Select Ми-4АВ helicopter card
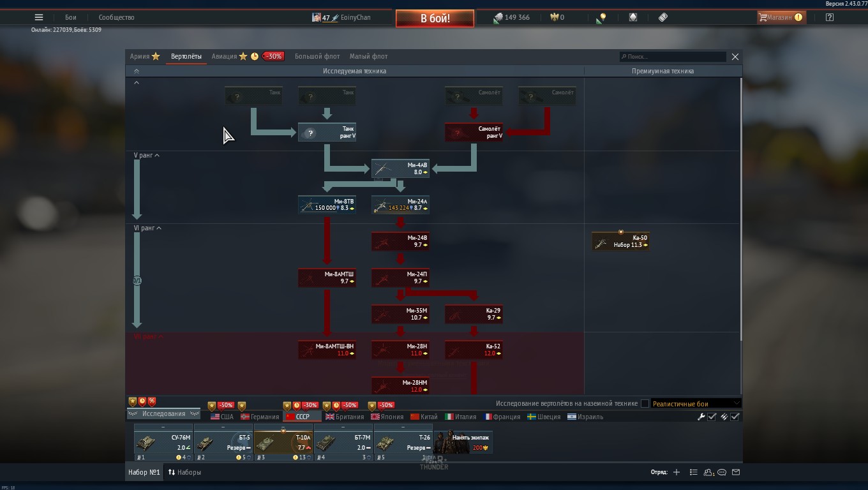Viewport: 868px width, 490px height. [400, 168]
